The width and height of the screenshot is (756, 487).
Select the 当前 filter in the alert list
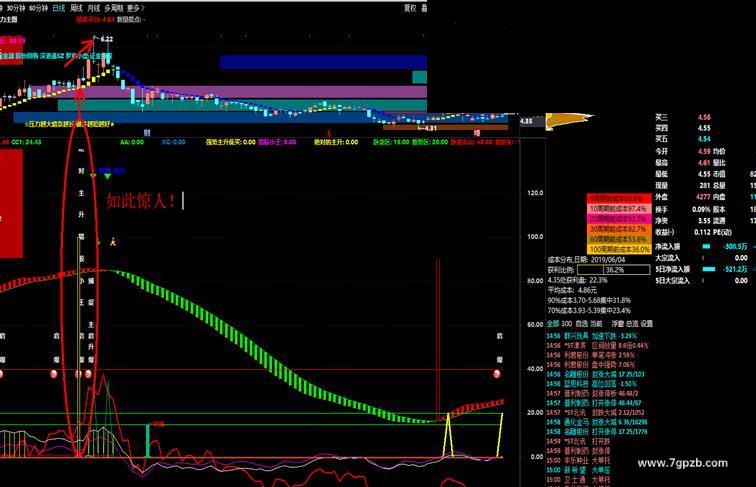(x=596, y=324)
